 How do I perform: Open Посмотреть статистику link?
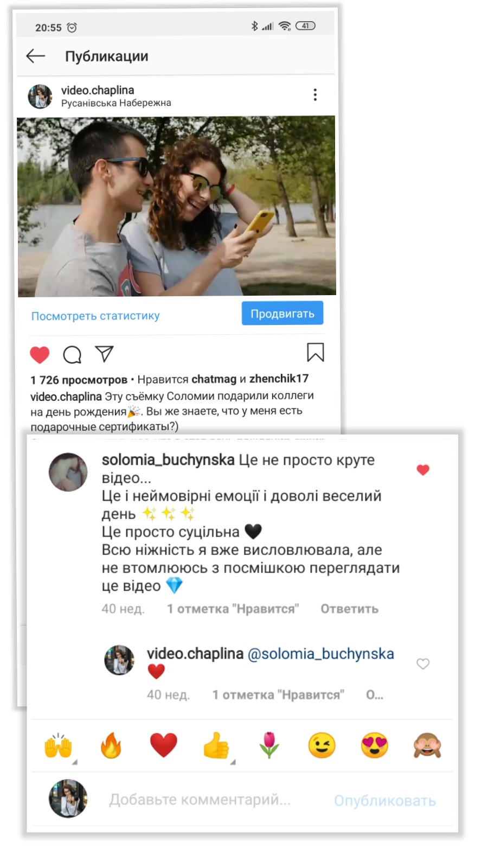(95, 316)
